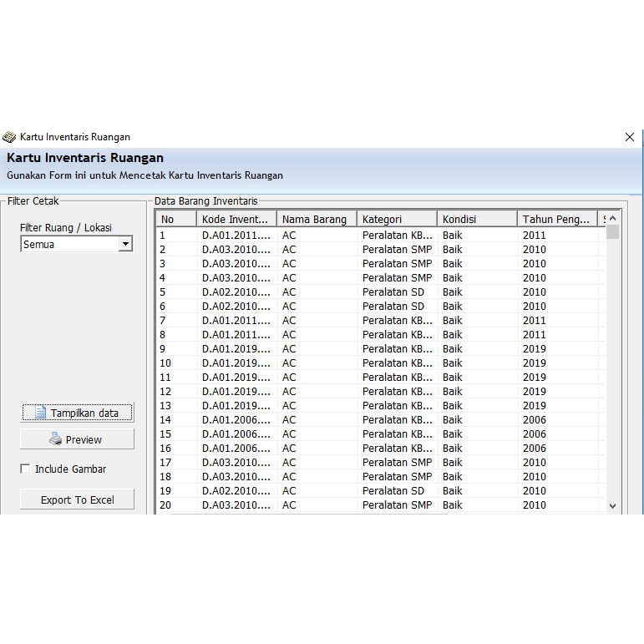Click the vertical scrollbar thumb in data list
644x644 pixels.
pyautogui.click(x=612, y=232)
